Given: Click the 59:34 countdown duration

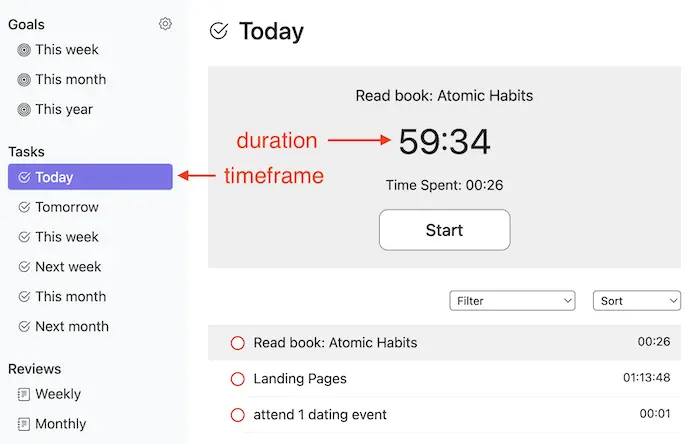Looking at the screenshot, I should pos(444,142).
